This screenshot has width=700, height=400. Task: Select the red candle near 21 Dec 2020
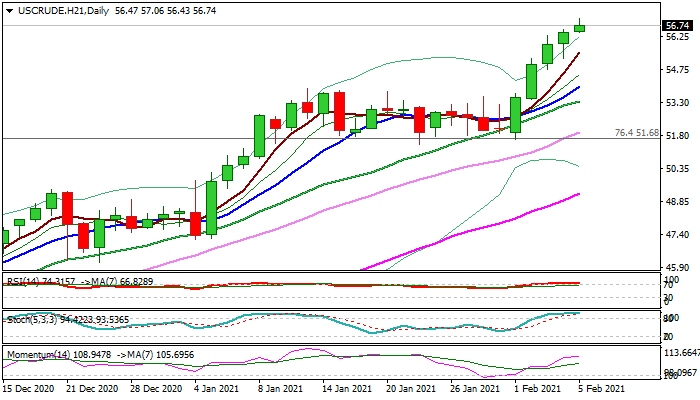pos(68,207)
